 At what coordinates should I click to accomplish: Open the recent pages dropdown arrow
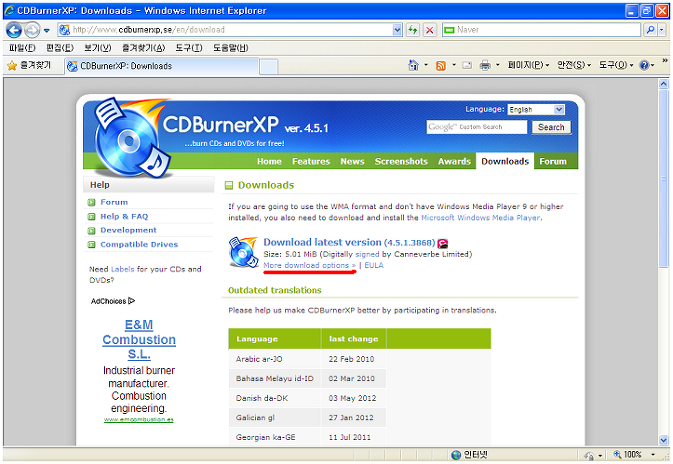47,30
